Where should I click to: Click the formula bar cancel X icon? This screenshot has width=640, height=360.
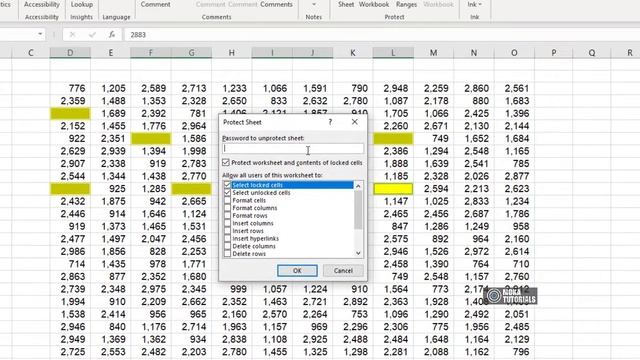coord(72,35)
